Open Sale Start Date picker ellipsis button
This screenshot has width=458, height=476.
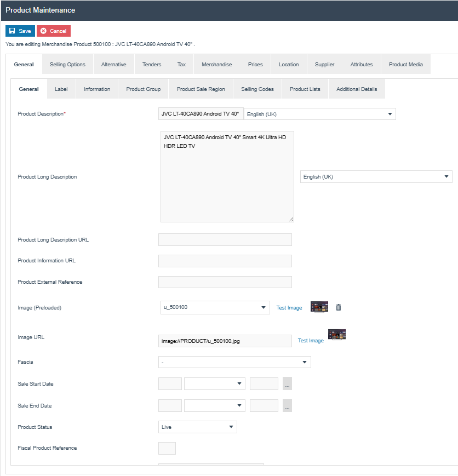[x=287, y=384]
